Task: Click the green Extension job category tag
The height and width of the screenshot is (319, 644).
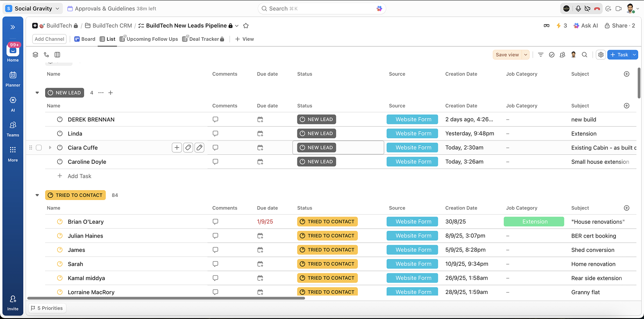Action: [x=534, y=222]
